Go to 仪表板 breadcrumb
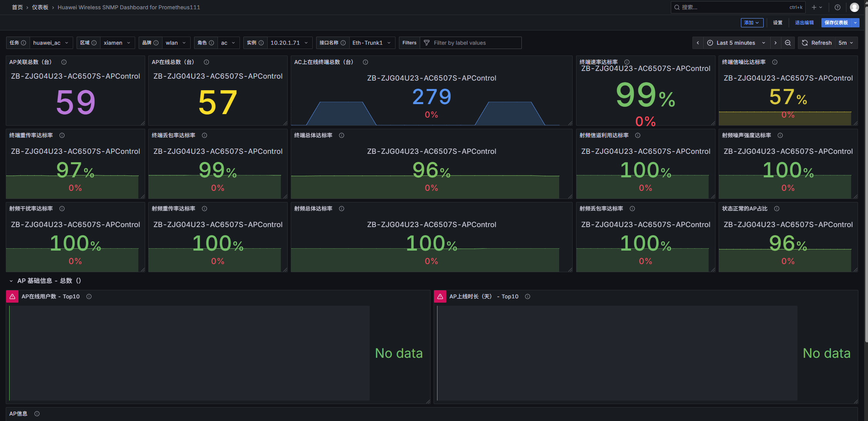Viewport: 868px width, 421px height. (x=40, y=7)
